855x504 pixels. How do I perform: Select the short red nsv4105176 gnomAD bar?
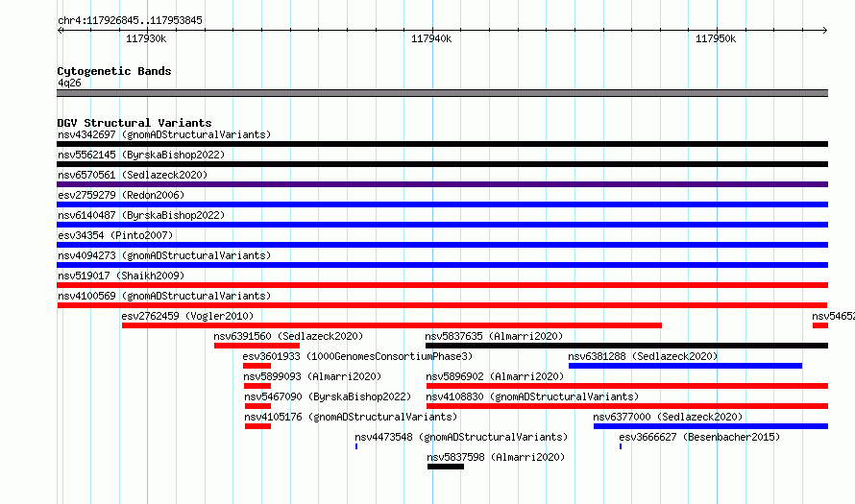(257, 426)
